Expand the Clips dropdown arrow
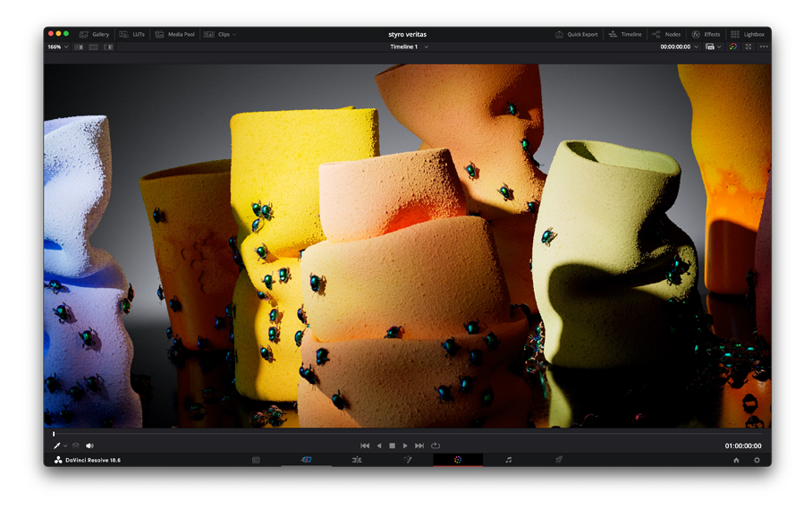Viewport: 812px width, 526px height. pos(234,34)
